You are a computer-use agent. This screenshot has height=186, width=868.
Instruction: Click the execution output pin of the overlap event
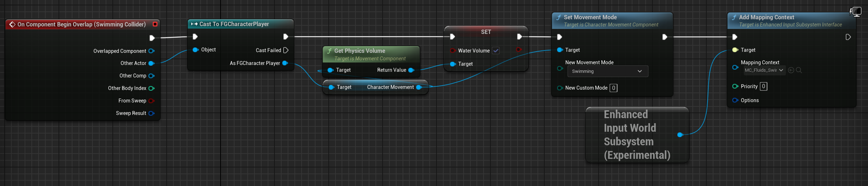152,38
